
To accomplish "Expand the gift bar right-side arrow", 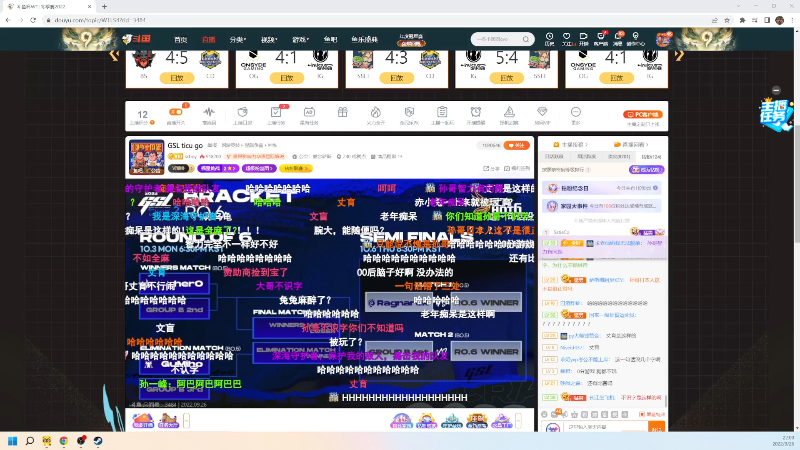I will [518, 421].
